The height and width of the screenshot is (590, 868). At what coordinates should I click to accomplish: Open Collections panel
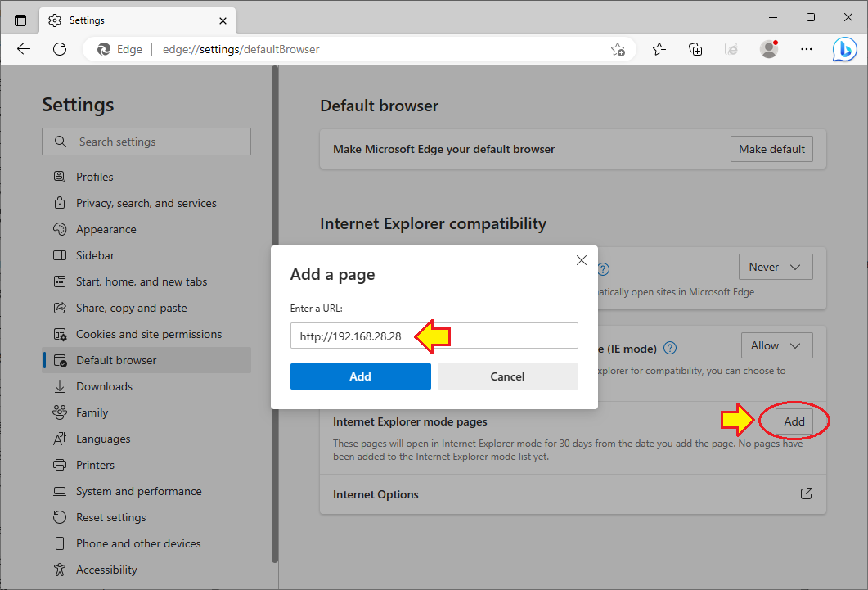click(x=695, y=49)
